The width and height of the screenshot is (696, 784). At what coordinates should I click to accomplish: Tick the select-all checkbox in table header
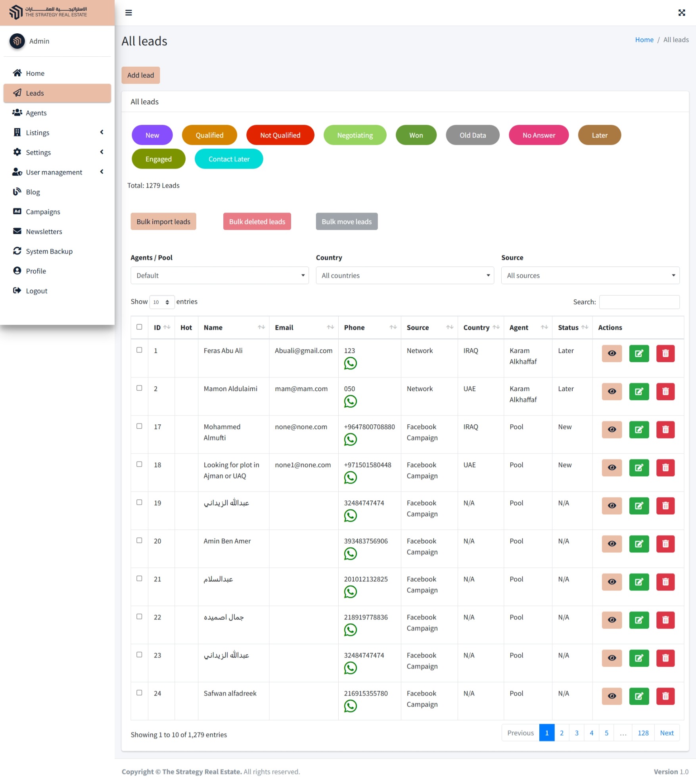[139, 327]
